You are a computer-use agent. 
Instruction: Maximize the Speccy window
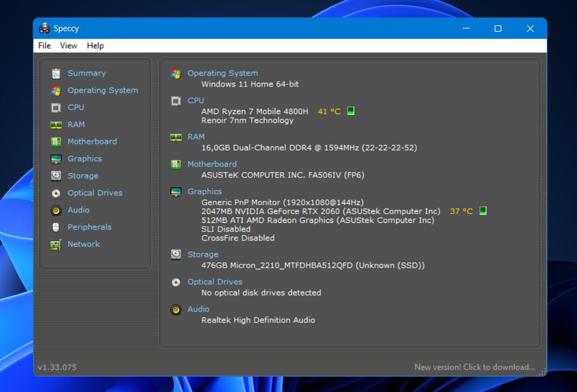tap(498, 28)
